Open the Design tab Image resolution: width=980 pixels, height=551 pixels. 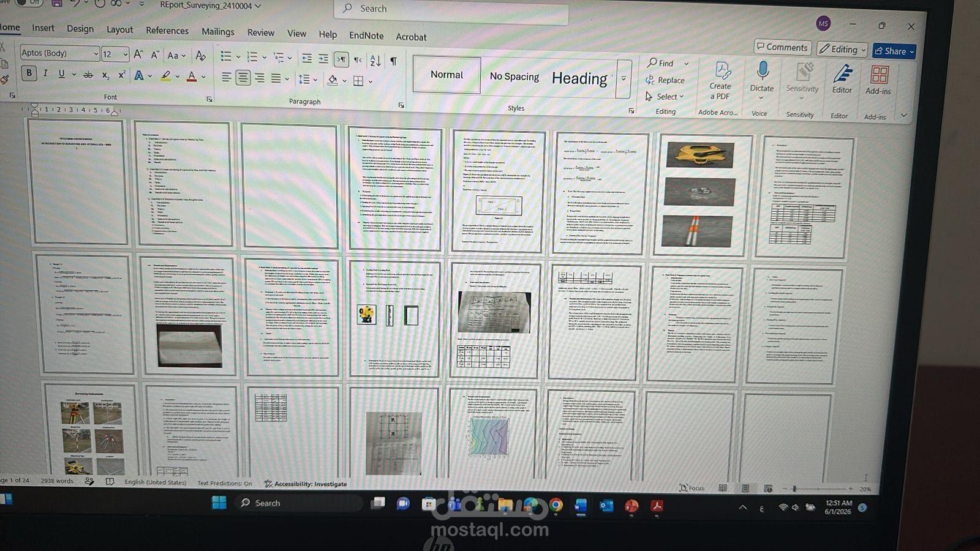coord(80,29)
